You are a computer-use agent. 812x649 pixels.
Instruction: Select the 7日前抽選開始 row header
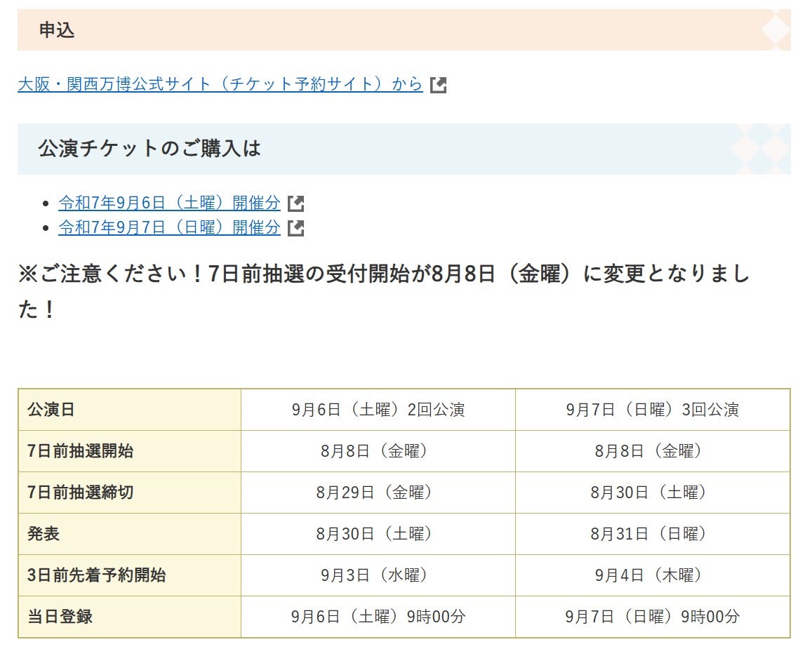[x=129, y=451]
